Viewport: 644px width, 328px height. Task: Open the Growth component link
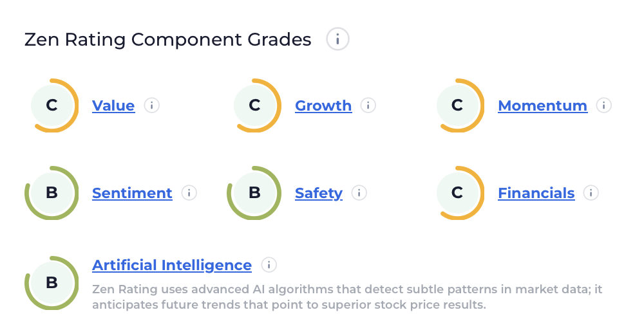tap(323, 105)
